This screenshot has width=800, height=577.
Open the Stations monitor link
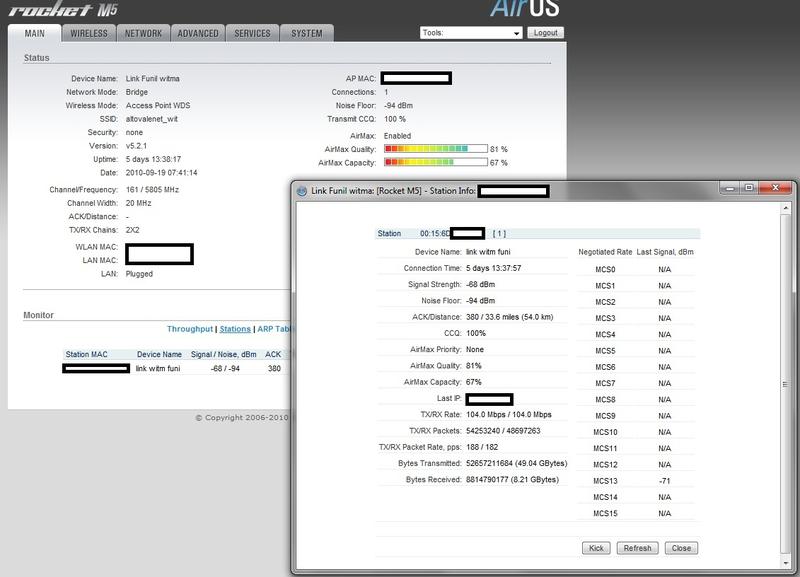(x=235, y=329)
